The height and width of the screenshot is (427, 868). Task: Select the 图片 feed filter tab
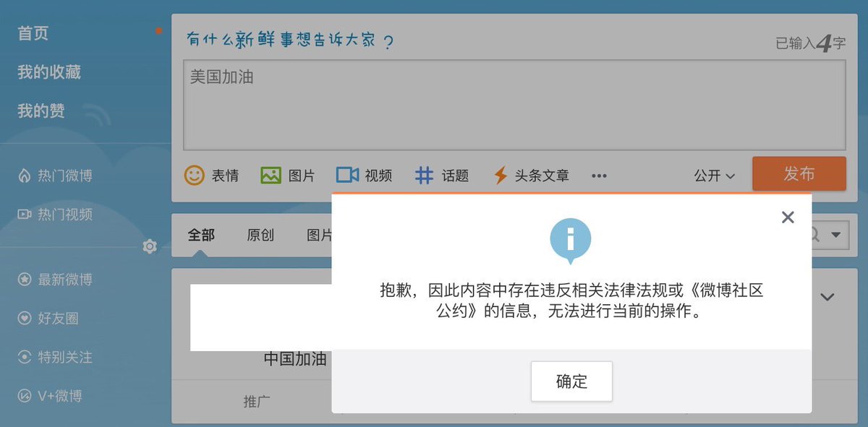tap(319, 236)
